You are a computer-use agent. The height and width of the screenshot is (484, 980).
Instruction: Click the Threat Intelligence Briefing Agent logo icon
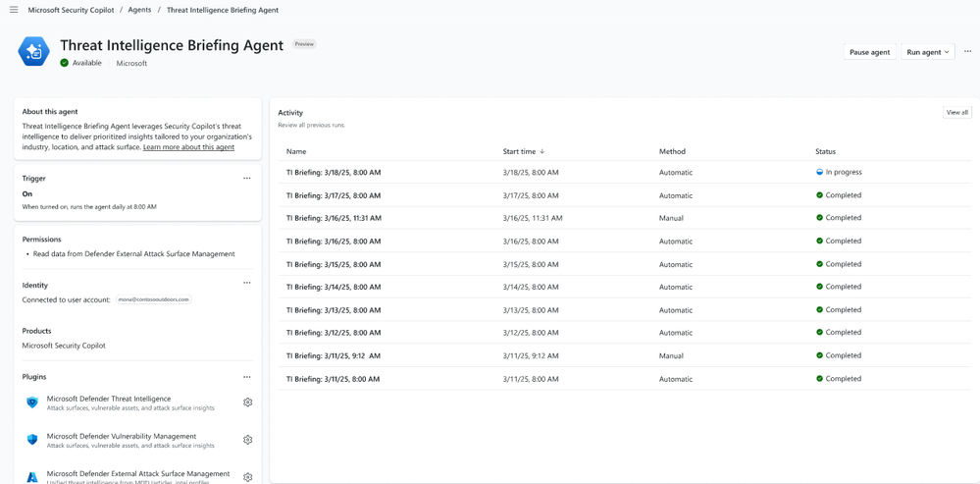[x=33, y=51]
